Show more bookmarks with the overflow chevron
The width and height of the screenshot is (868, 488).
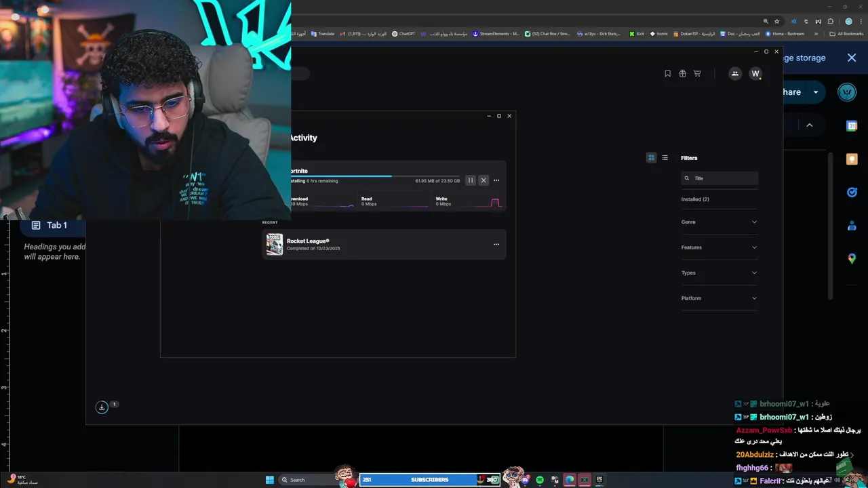click(817, 33)
